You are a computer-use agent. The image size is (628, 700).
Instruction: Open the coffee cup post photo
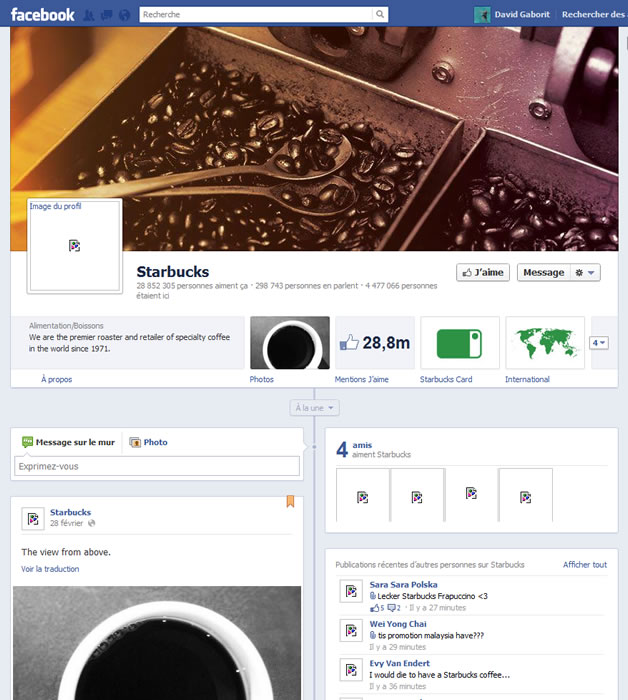point(157,643)
